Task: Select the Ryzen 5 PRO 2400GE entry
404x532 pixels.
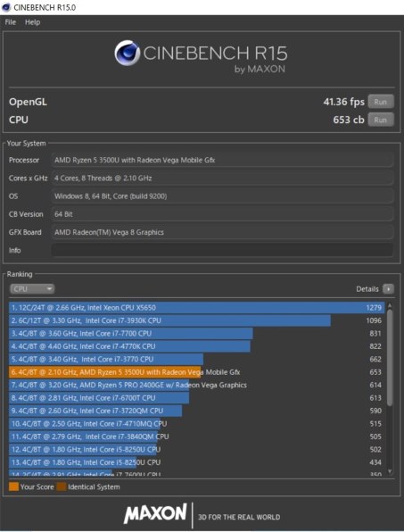Action: pos(196,385)
